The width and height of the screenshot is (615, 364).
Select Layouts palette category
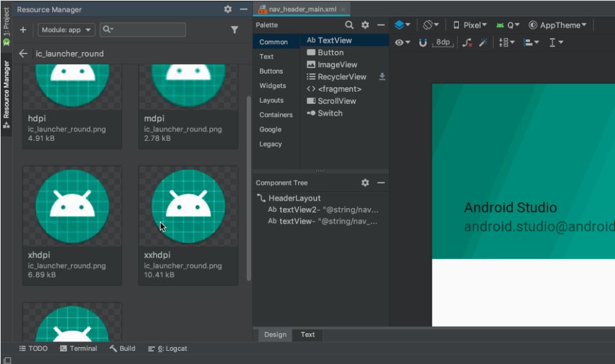coord(271,101)
